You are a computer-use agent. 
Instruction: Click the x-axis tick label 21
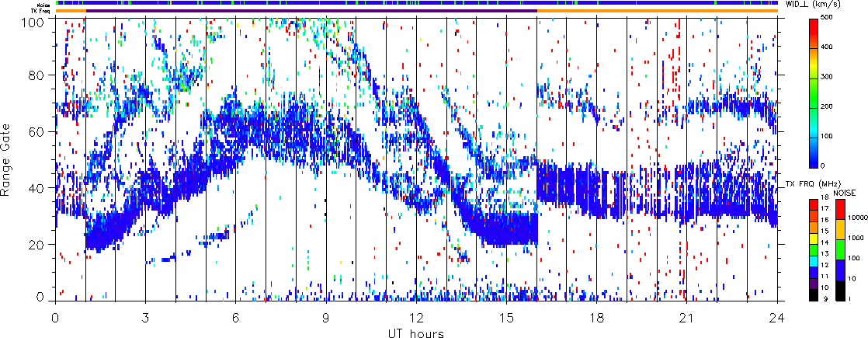click(x=687, y=319)
